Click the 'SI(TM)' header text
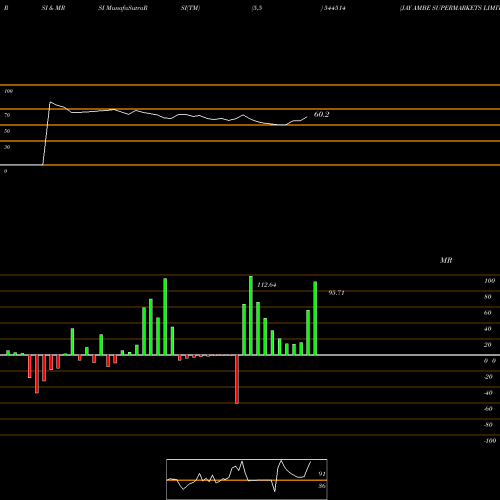Image resolution: width=500 pixels, height=500 pixels. pos(190,8)
